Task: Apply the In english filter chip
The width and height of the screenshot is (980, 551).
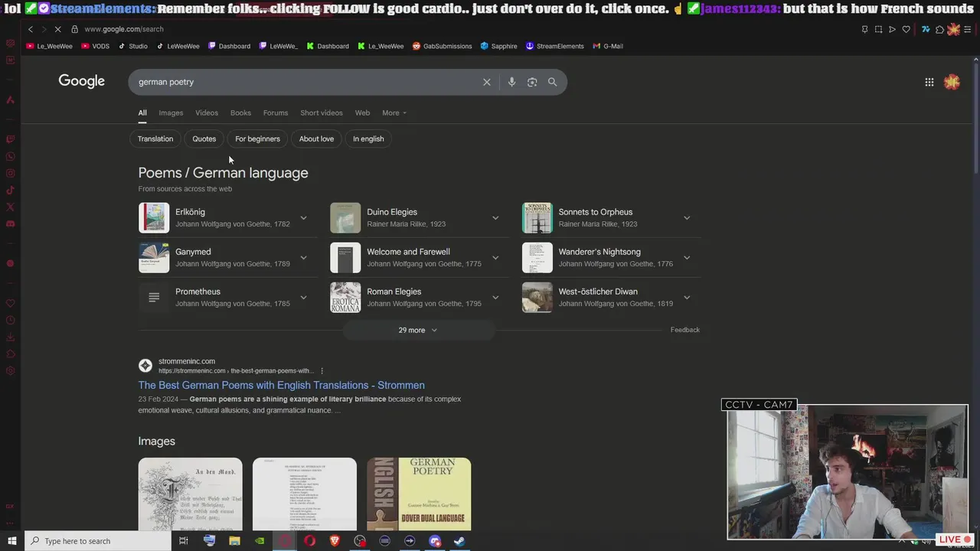Action: coord(368,139)
